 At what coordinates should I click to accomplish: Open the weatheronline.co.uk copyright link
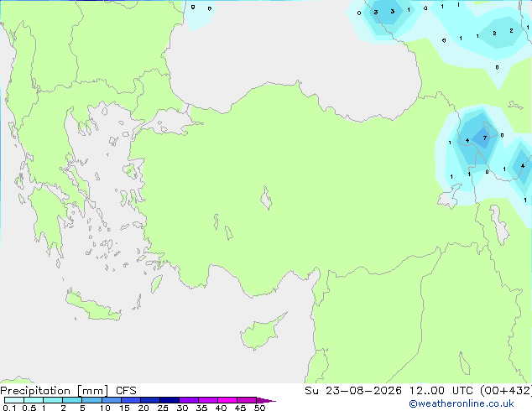click(x=462, y=403)
